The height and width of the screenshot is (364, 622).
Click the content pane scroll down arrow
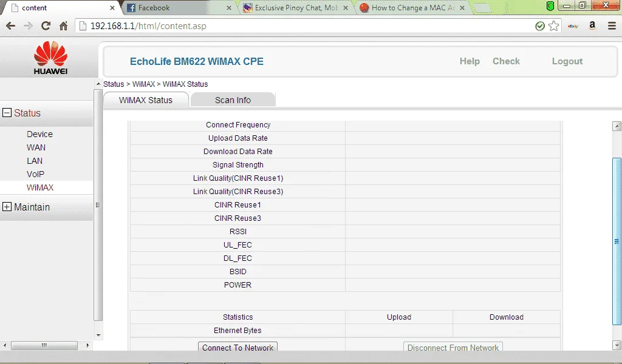[x=617, y=345]
